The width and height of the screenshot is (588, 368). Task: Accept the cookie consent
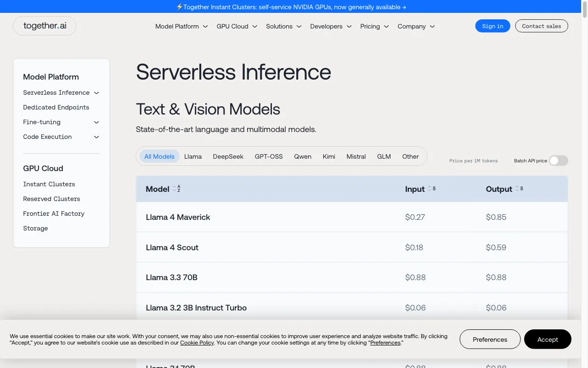click(x=548, y=339)
